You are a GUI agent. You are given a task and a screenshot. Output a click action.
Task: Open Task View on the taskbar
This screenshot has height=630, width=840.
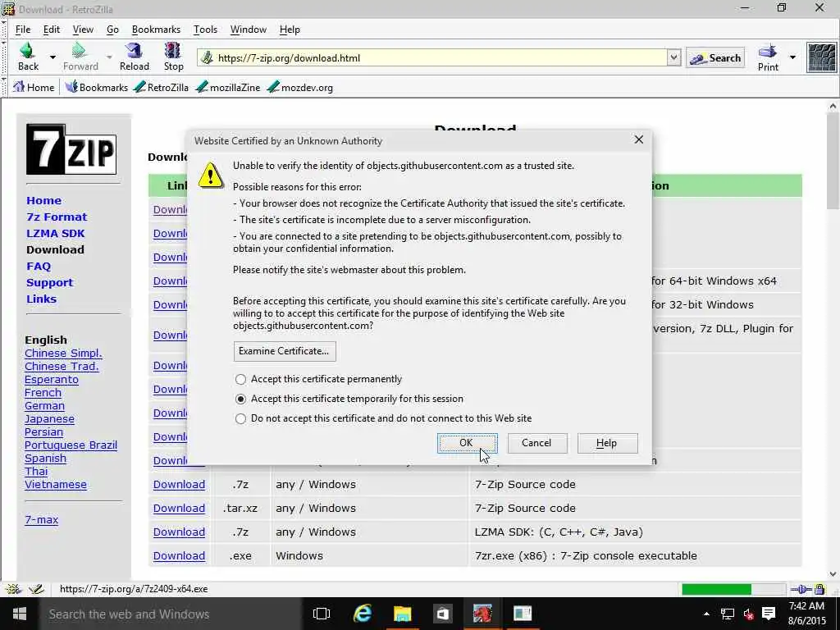[x=321, y=614]
